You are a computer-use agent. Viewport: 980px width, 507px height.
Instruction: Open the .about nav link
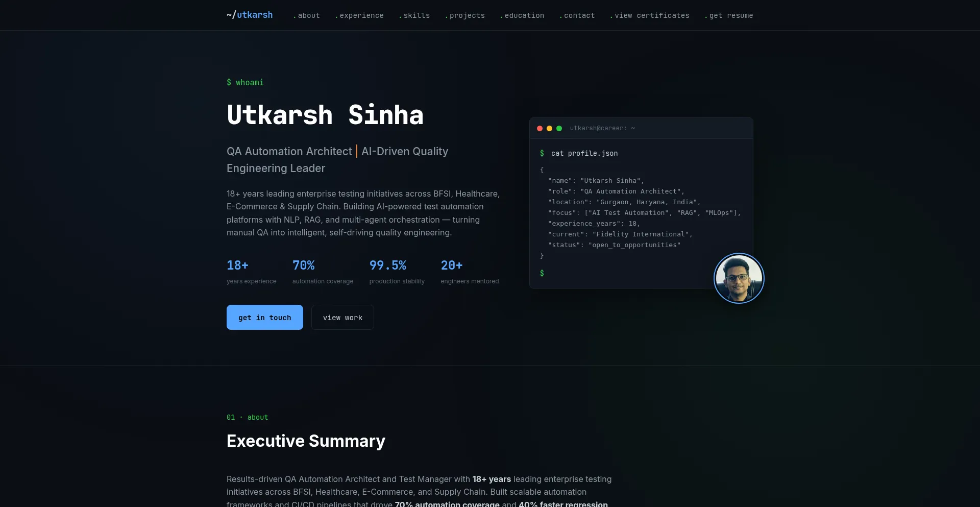tap(306, 16)
